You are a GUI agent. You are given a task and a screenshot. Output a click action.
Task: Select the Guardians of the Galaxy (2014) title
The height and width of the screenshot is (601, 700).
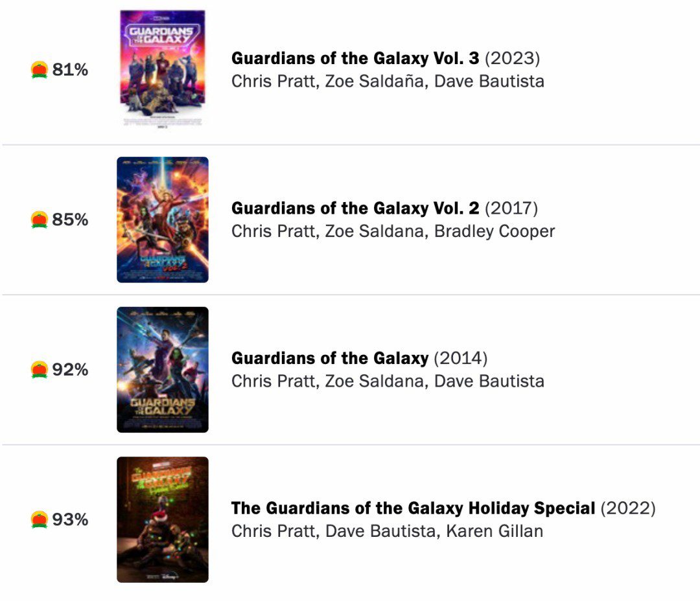330,358
